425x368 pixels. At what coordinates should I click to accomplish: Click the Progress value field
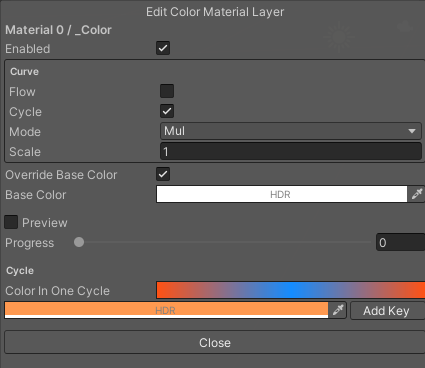[400, 242]
